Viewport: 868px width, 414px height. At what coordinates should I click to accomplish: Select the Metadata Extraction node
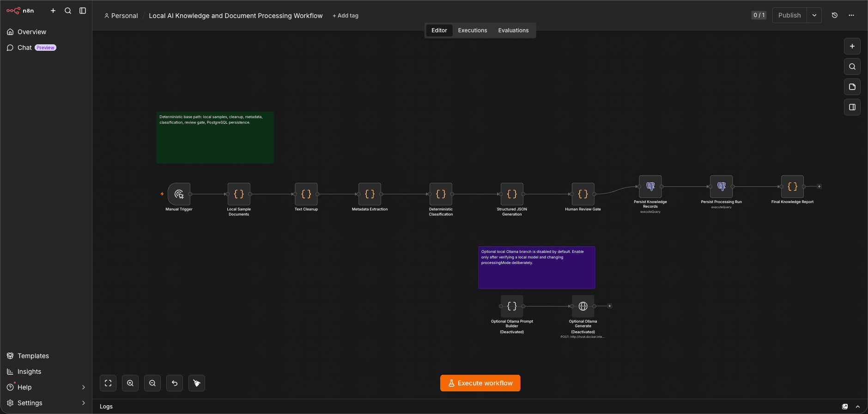370,194
